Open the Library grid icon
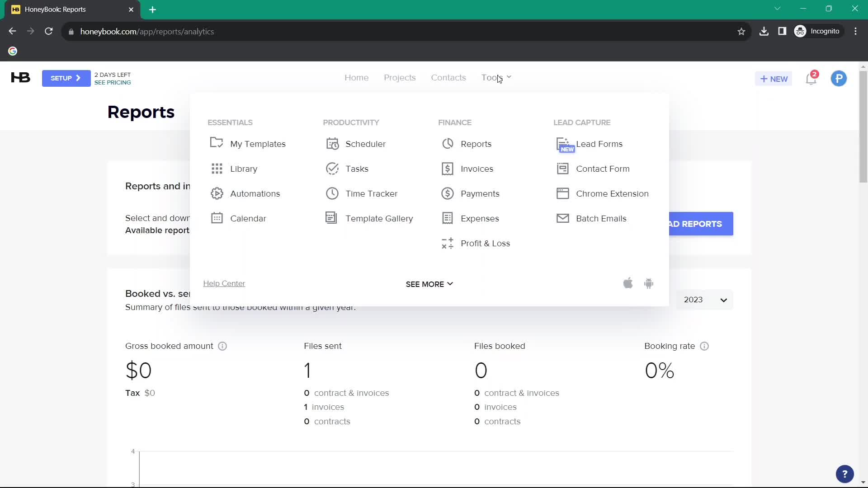Image resolution: width=868 pixels, height=488 pixels. (x=217, y=169)
